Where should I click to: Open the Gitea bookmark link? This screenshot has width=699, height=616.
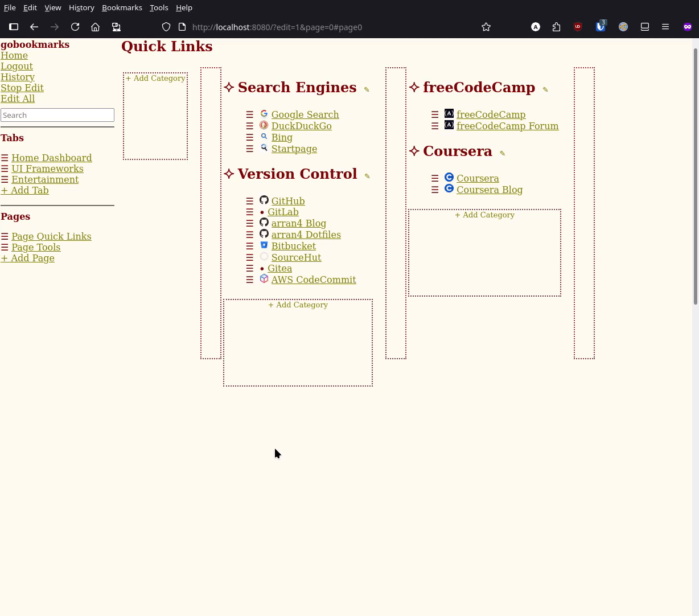(279, 268)
